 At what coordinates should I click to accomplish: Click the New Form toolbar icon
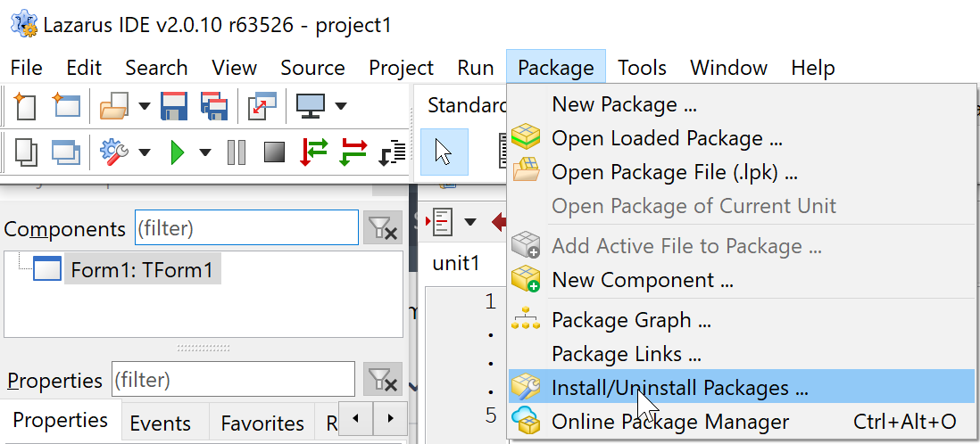pos(66,105)
